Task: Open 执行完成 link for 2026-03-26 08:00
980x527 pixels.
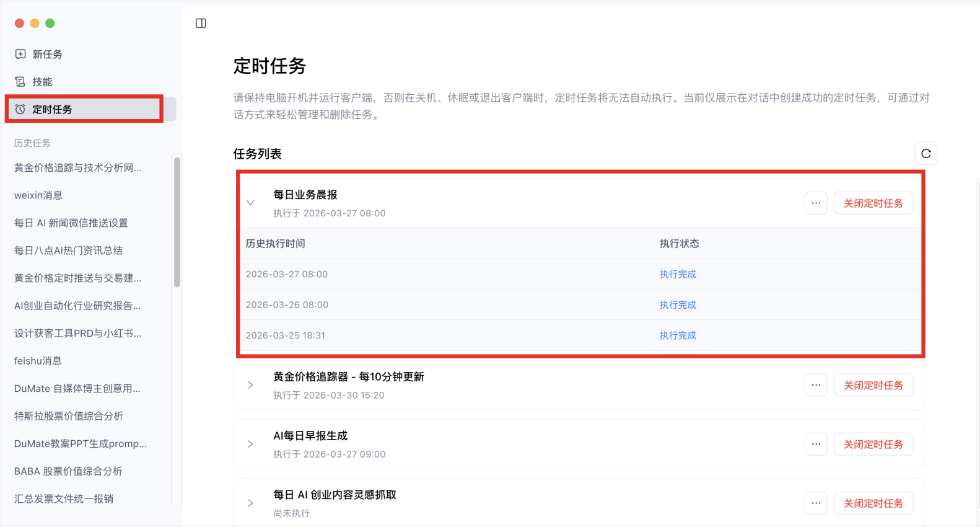Action: 678,305
